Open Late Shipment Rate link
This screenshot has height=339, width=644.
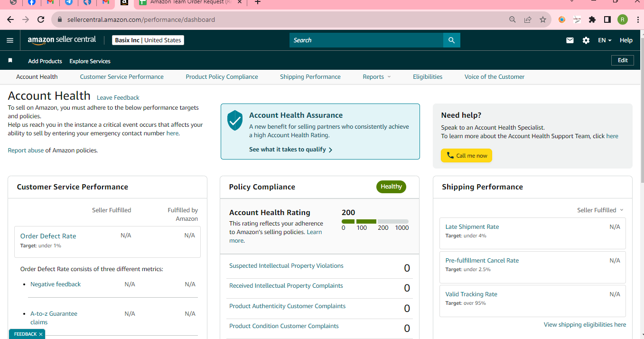point(472,227)
